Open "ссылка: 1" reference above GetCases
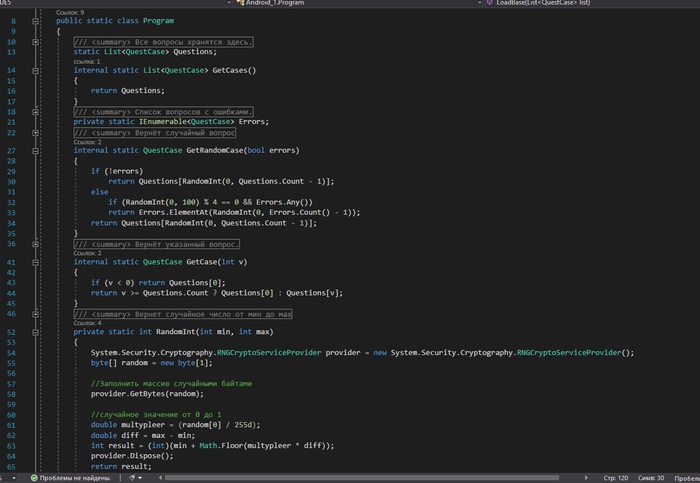Viewport: 700px width, 483px height. click(88, 61)
